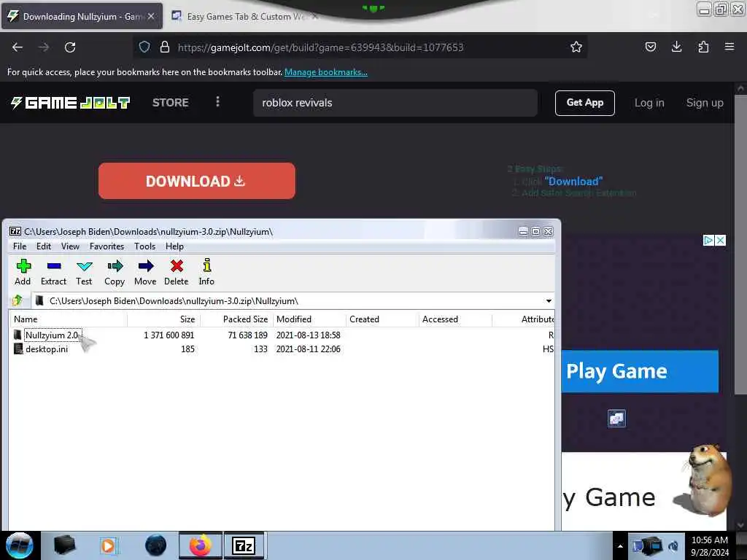Open the 7-Zip taskbar icon
This screenshot has height=560, width=747.
tap(244, 545)
